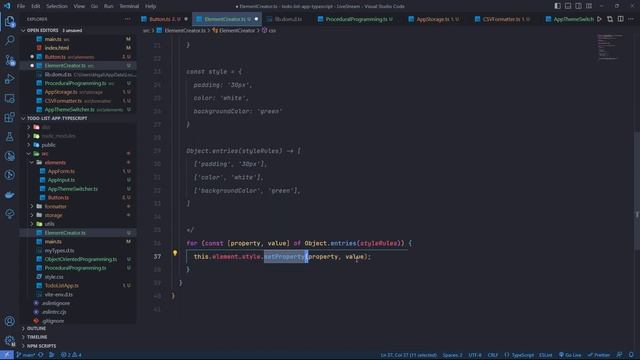This screenshot has height=360, width=640.
Task: Open the Help menu
Action: 151,6
